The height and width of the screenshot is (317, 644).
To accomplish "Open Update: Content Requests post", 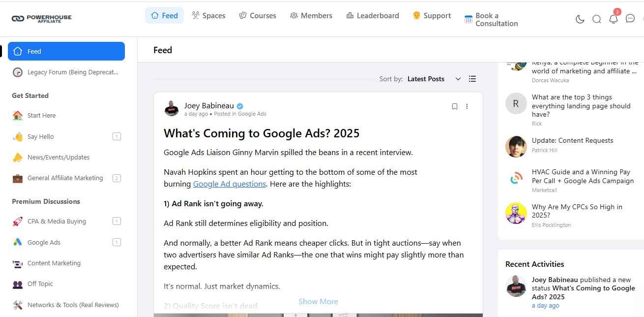I will point(572,140).
